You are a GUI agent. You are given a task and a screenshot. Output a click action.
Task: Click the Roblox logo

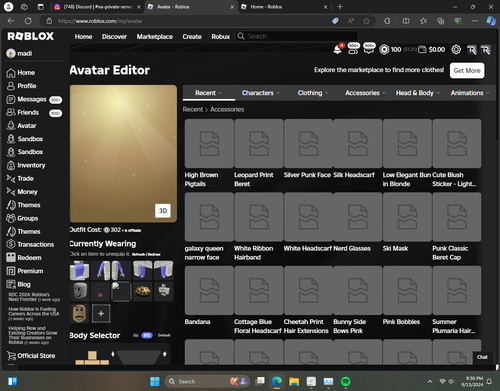31,36
